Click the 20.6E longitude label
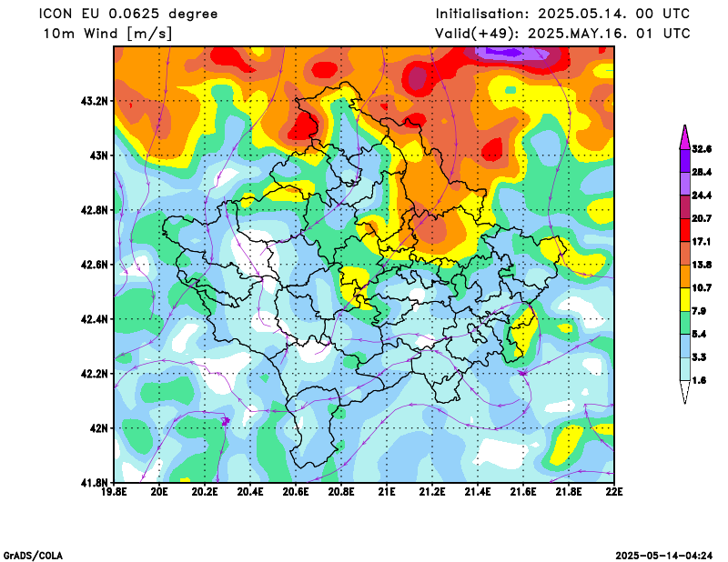This screenshot has height=562, width=728. [296, 491]
